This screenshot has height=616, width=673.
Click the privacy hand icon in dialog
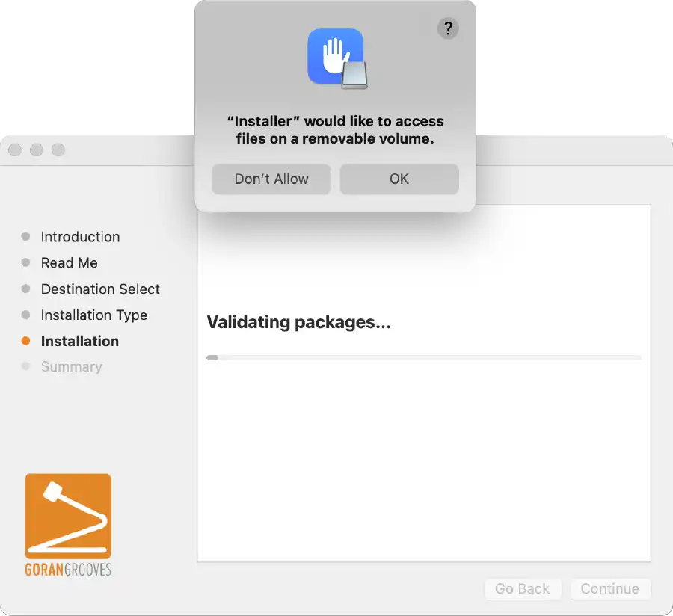click(337, 58)
